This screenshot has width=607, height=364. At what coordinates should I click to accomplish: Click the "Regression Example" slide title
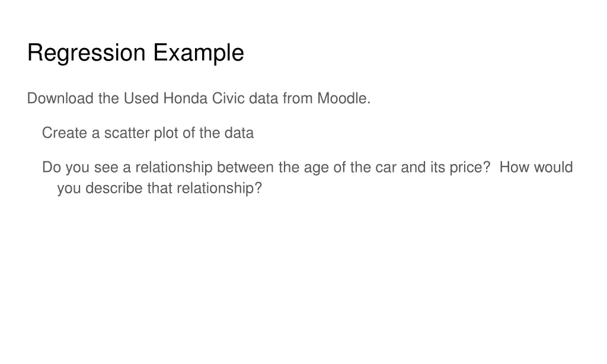[135, 53]
